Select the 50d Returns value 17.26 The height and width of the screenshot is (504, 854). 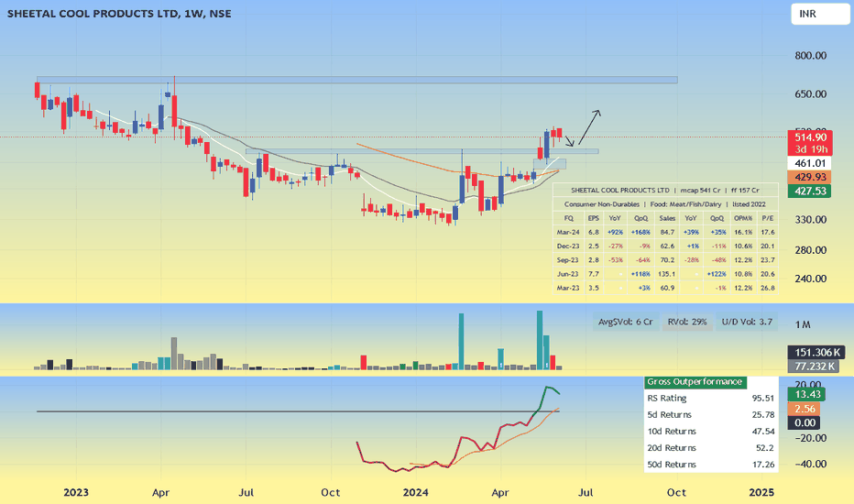point(763,465)
